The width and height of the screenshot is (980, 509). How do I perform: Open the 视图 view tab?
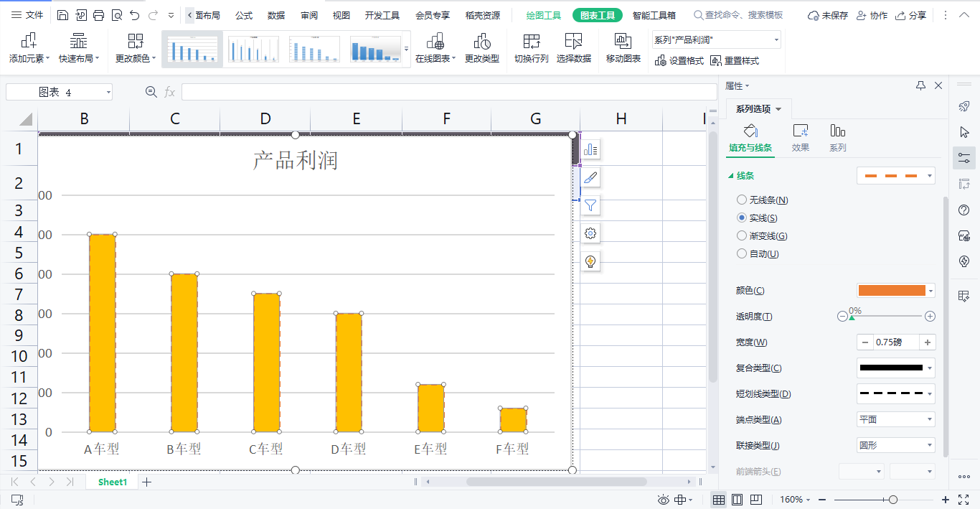click(341, 15)
